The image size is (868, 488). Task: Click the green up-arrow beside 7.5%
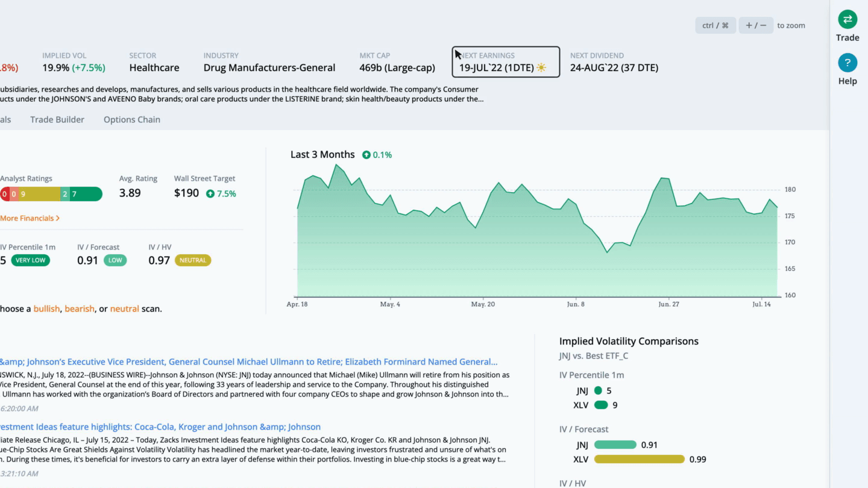pyautogui.click(x=210, y=193)
